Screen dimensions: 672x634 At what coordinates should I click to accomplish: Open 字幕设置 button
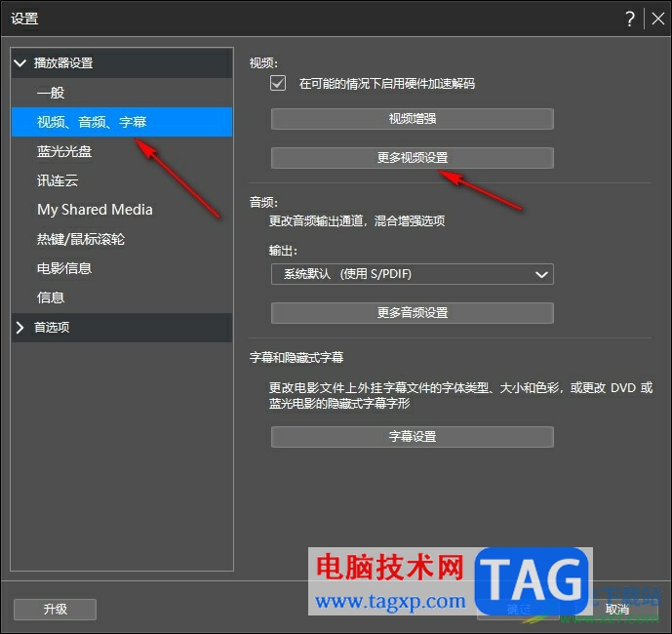(x=413, y=437)
